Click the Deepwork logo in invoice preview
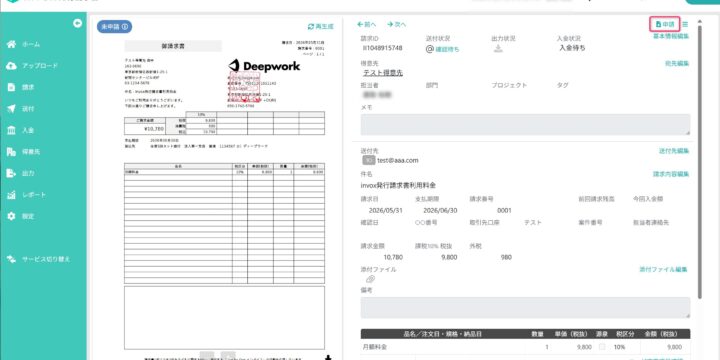Image resolution: width=720 pixels, height=360 pixels. tap(264, 66)
